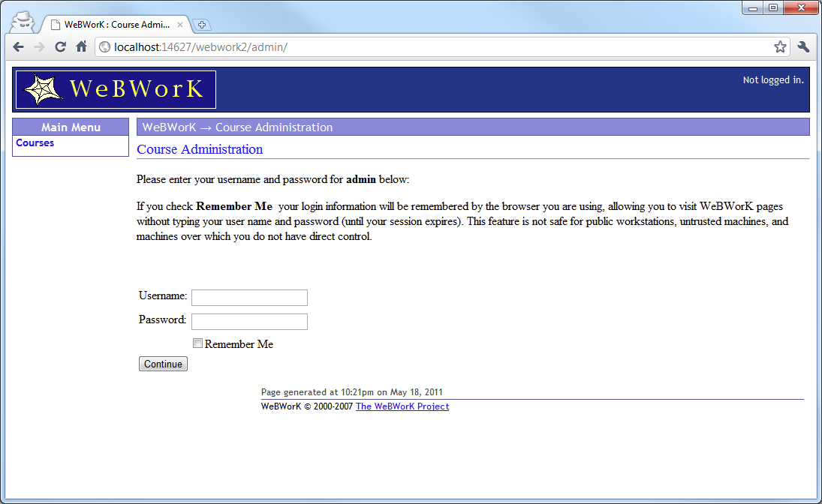The width and height of the screenshot is (822, 504).
Task: Open Courses in the Main Menu
Action: click(35, 143)
